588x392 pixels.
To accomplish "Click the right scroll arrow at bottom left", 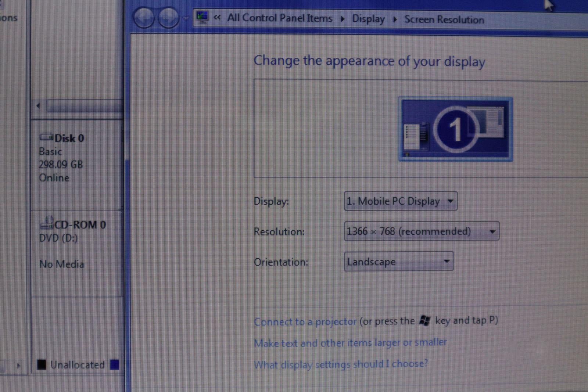I will pos(18,366).
